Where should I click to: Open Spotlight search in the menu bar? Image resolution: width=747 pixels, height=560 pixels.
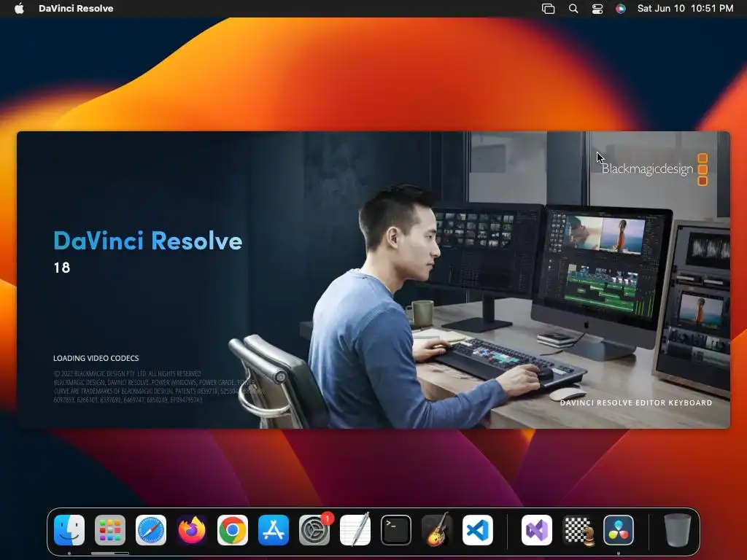573,9
